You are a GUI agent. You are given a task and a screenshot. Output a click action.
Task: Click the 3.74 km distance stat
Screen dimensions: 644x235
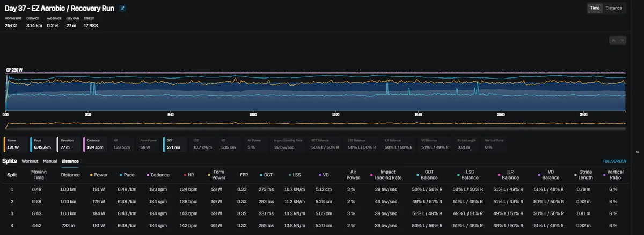34,25
